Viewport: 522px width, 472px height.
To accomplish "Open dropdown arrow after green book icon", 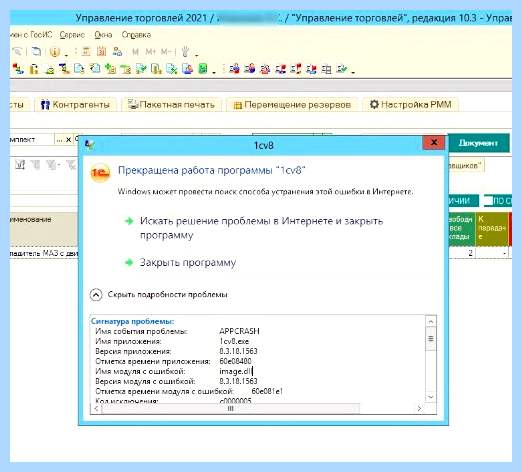I will 214,71.
